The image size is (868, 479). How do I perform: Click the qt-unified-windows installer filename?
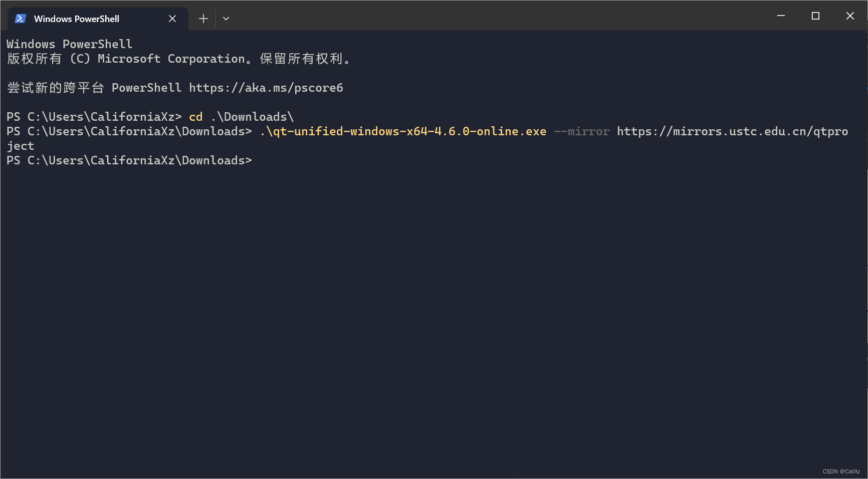coord(403,132)
